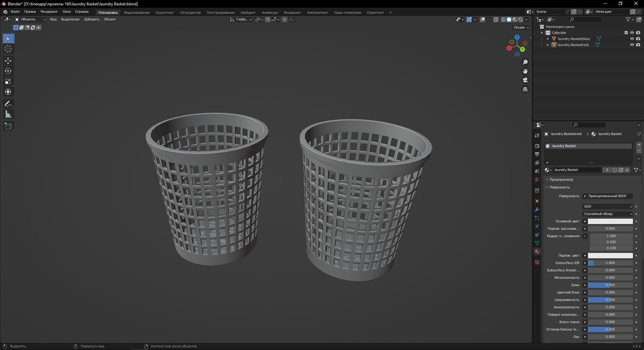Remove material slot with minus button
Screen dimensions: 644x350
tap(639, 151)
